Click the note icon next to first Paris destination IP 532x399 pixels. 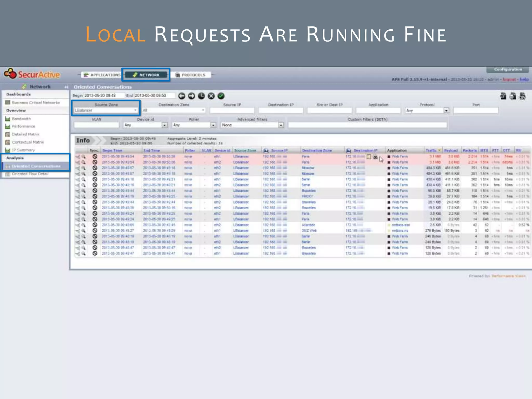tap(369, 157)
